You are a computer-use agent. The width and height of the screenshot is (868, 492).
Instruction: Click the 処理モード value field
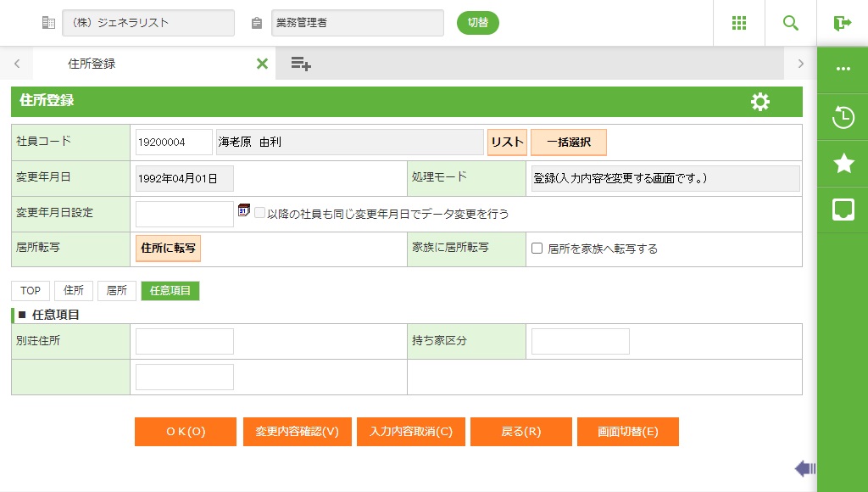click(x=665, y=178)
